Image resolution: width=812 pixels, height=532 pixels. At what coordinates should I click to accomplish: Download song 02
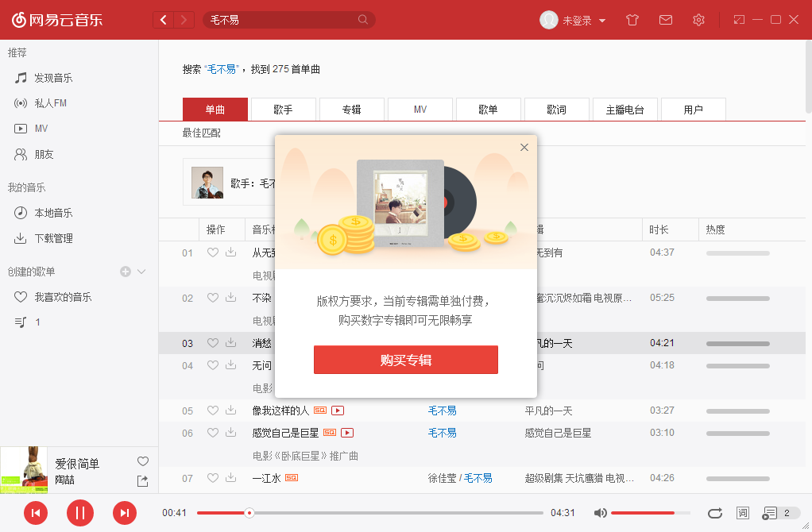point(231,297)
